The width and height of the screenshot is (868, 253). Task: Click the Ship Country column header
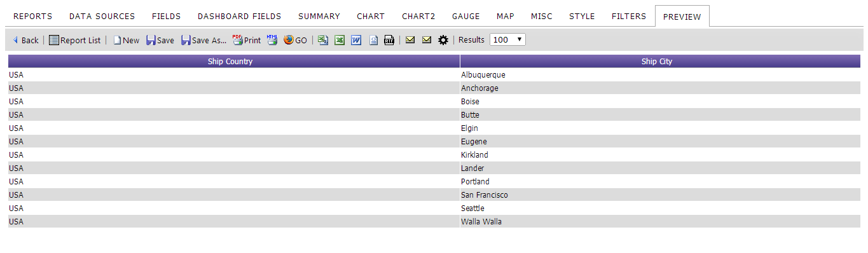(233, 62)
